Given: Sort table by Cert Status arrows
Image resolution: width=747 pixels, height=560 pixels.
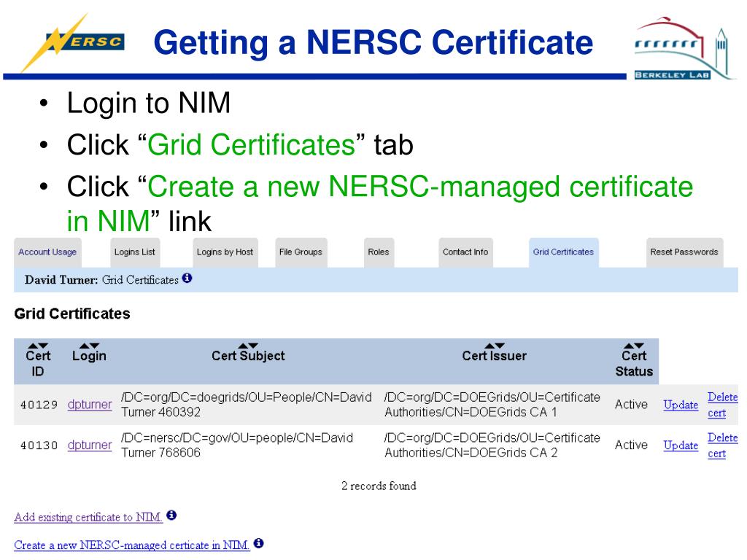Looking at the screenshot, I should tap(634, 346).
